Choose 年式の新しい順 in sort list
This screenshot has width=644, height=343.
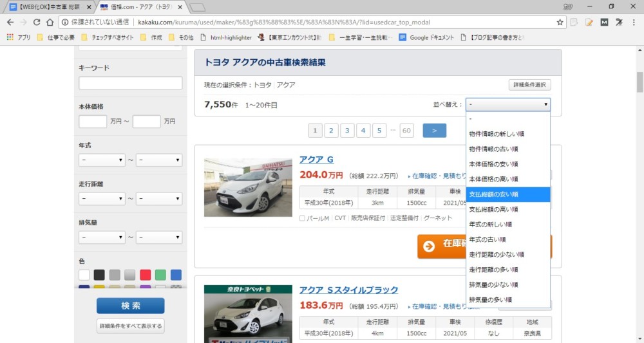coord(508,225)
